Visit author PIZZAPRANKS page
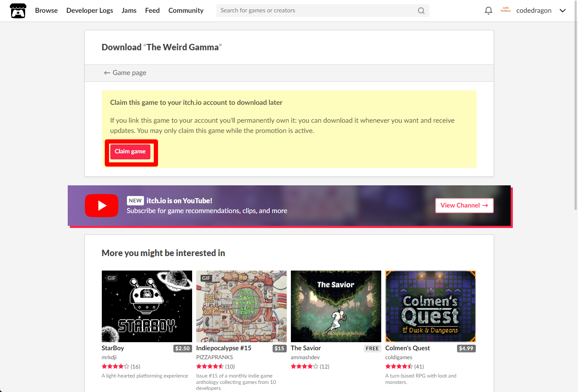The height and width of the screenshot is (392, 578). (215, 357)
